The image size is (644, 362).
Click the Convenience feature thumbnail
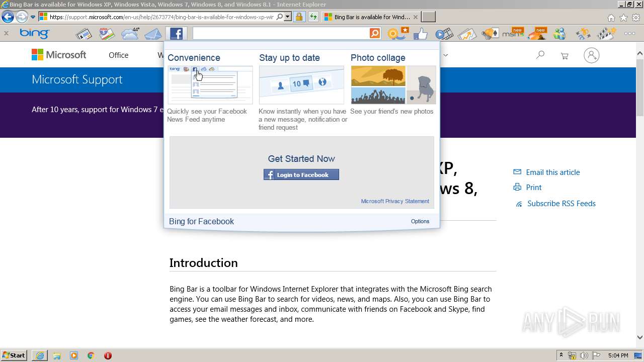[x=210, y=85]
